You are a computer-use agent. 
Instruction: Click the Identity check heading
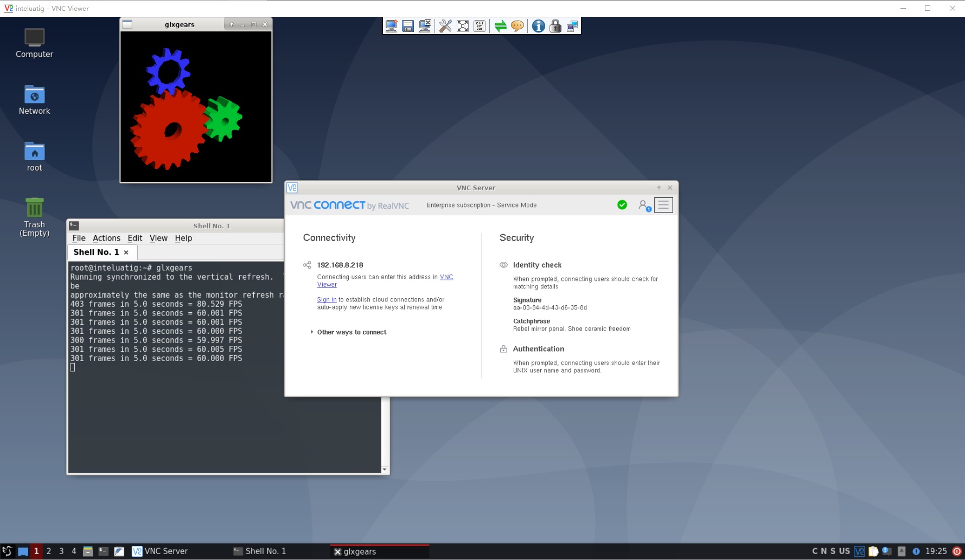click(537, 265)
